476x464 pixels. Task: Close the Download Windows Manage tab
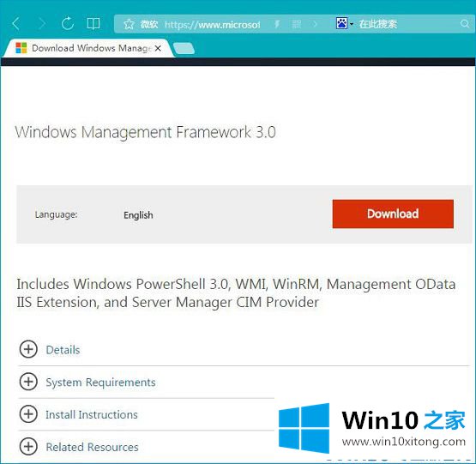[x=158, y=48]
